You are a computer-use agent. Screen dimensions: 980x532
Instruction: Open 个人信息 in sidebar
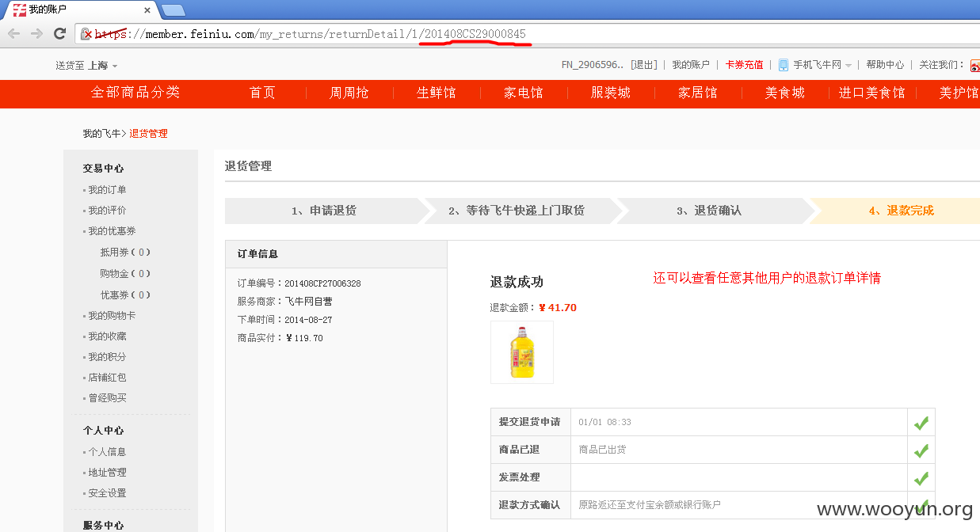107,452
